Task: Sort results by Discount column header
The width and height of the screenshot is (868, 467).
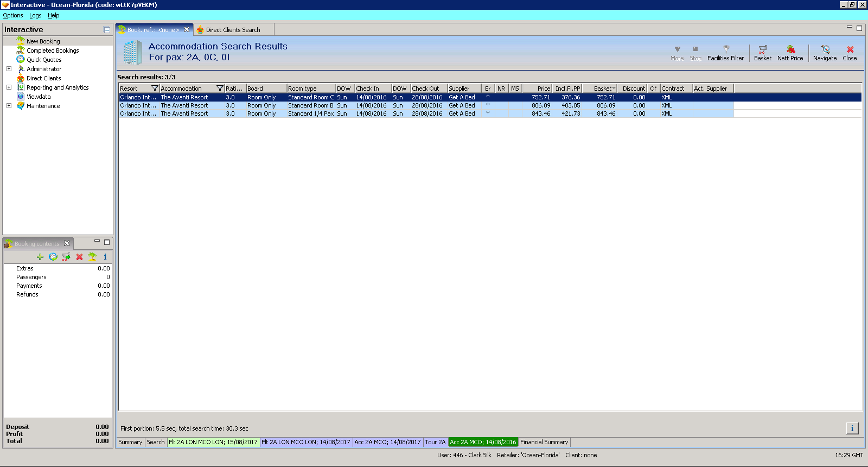Action: pyautogui.click(x=632, y=89)
